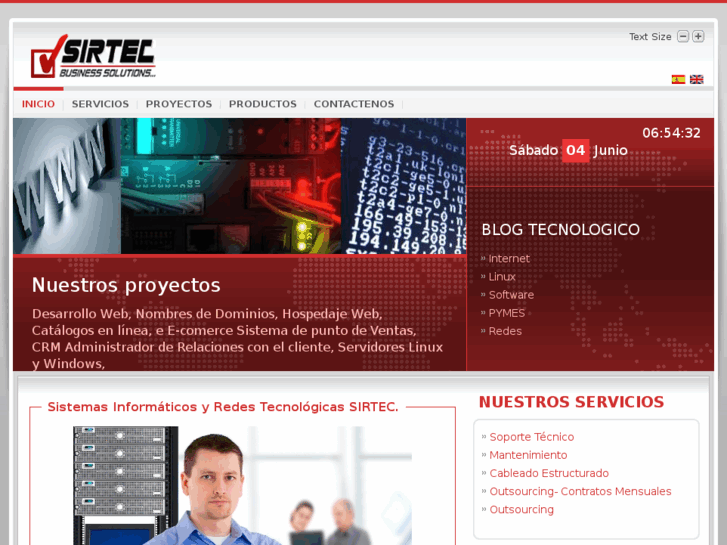Click the BLOG TECNOLOGICO heading
727x545 pixels.
[x=560, y=230]
